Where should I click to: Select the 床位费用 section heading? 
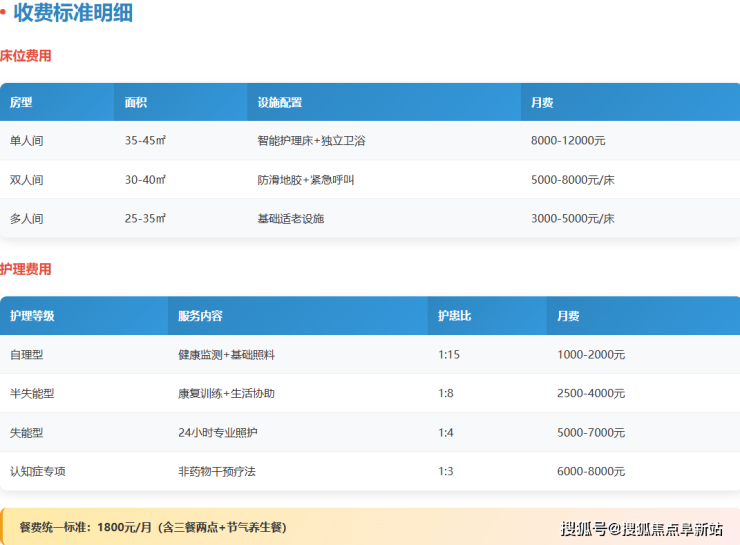(x=26, y=56)
